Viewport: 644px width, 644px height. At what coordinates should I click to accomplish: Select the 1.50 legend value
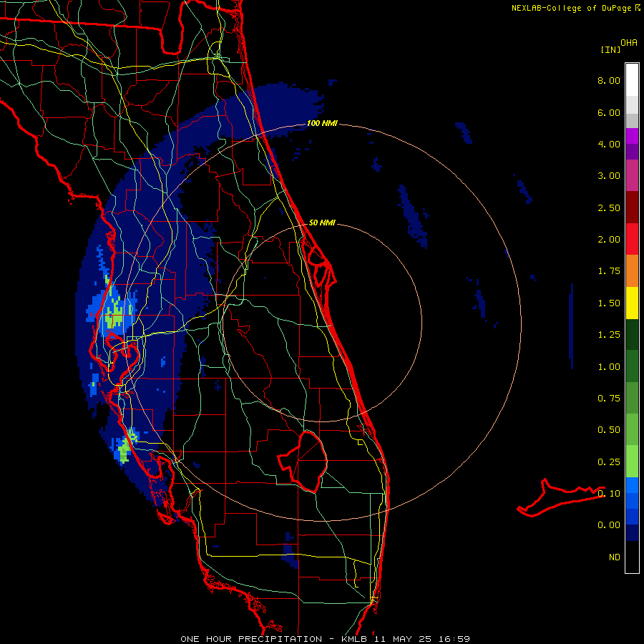pyautogui.click(x=609, y=303)
